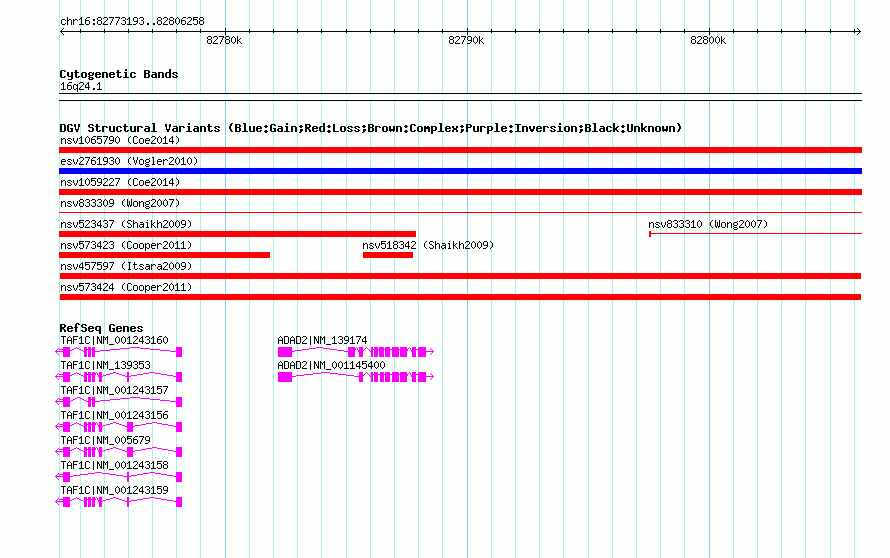Click the TAF1C|NM_005679 label text
Viewport: 890px width, 558px height.
click(x=106, y=440)
